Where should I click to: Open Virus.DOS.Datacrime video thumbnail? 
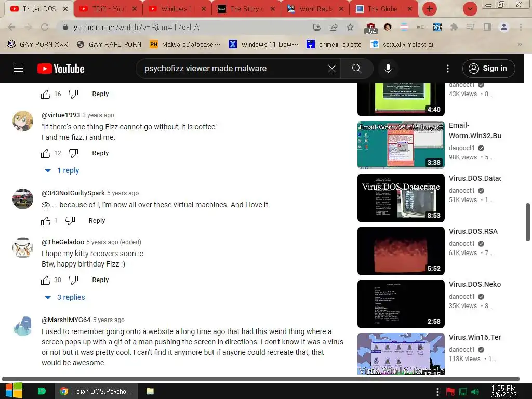[x=401, y=198]
